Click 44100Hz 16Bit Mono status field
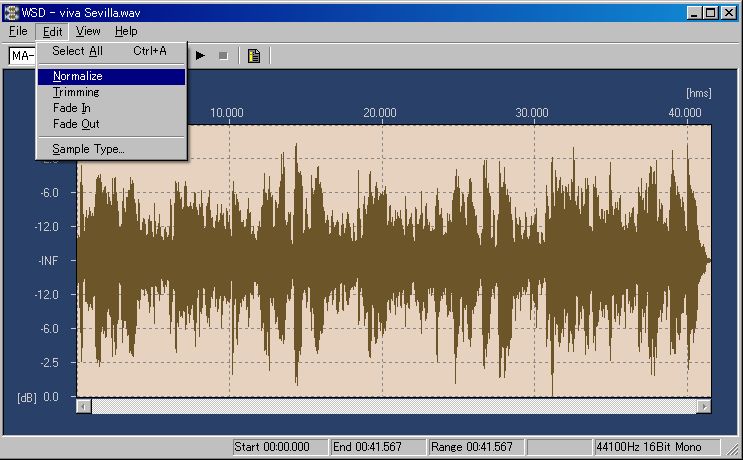743x460 pixels. (x=657, y=447)
